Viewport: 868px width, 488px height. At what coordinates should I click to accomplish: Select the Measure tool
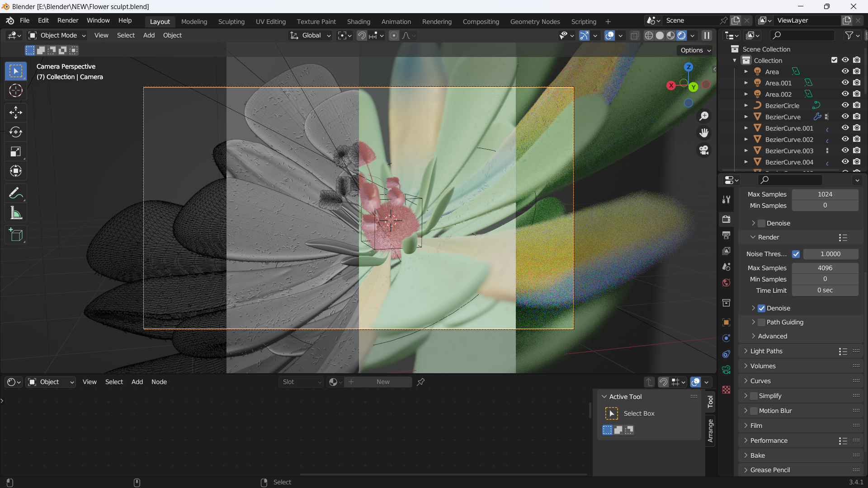pos(16,213)
